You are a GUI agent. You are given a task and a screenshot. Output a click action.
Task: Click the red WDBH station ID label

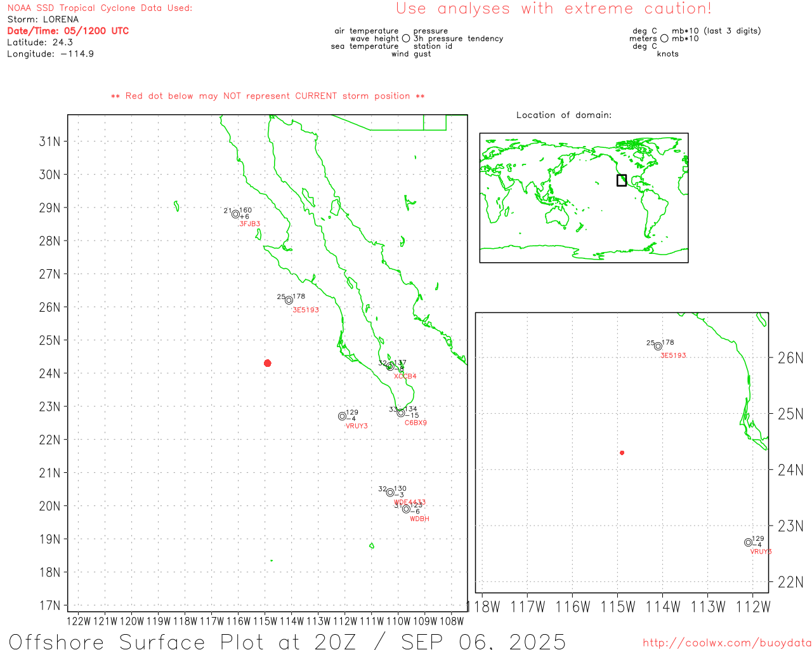(419, 519)
